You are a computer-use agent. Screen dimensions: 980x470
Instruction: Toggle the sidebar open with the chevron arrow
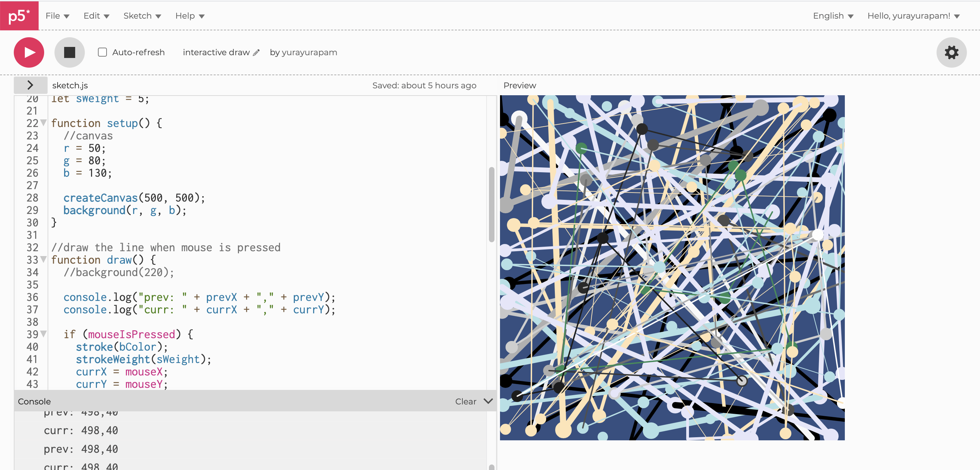point(30,85)
